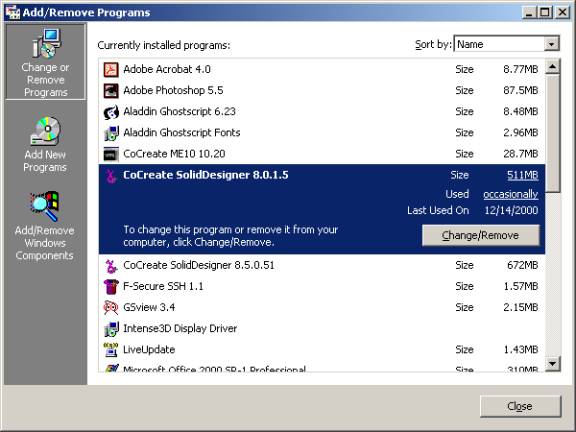The width and height of the screenshot is (576, 432).
Task: Click the Change/Remove button
Action: click(480, 235)
